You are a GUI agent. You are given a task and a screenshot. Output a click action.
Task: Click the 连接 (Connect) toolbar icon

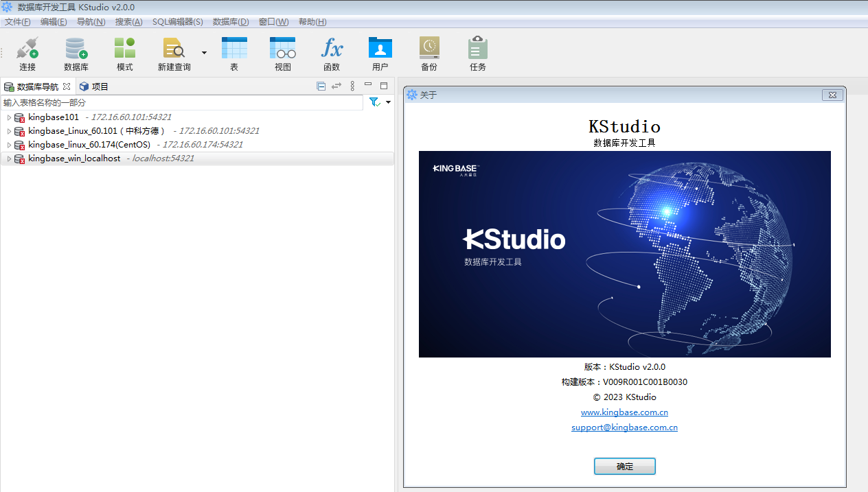click(27, 49)
